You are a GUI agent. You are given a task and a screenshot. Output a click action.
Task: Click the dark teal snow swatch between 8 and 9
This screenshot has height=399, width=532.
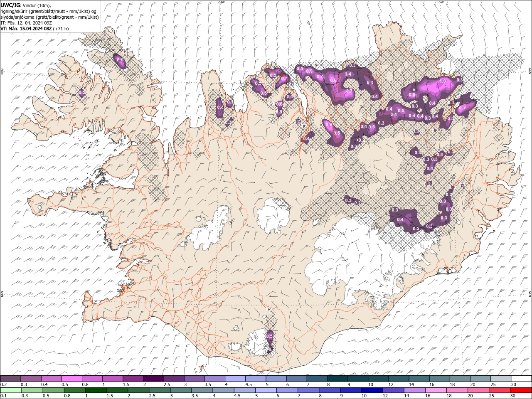pos(337,379)
